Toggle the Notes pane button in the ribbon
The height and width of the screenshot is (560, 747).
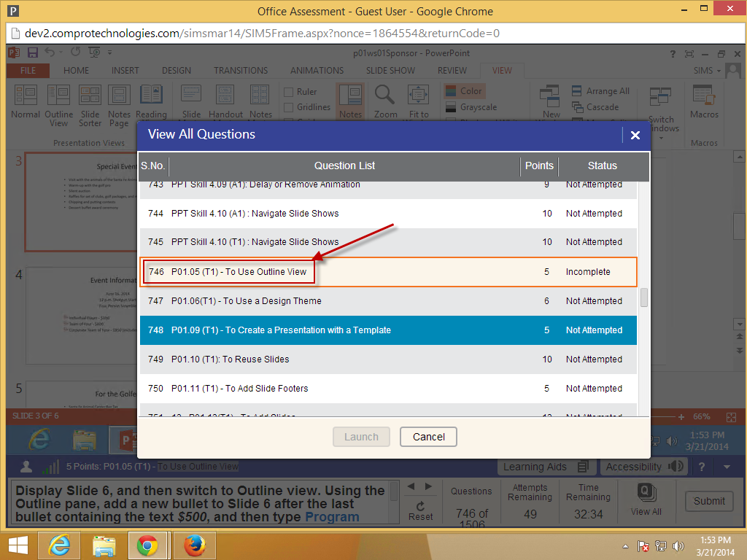point(350,102)
